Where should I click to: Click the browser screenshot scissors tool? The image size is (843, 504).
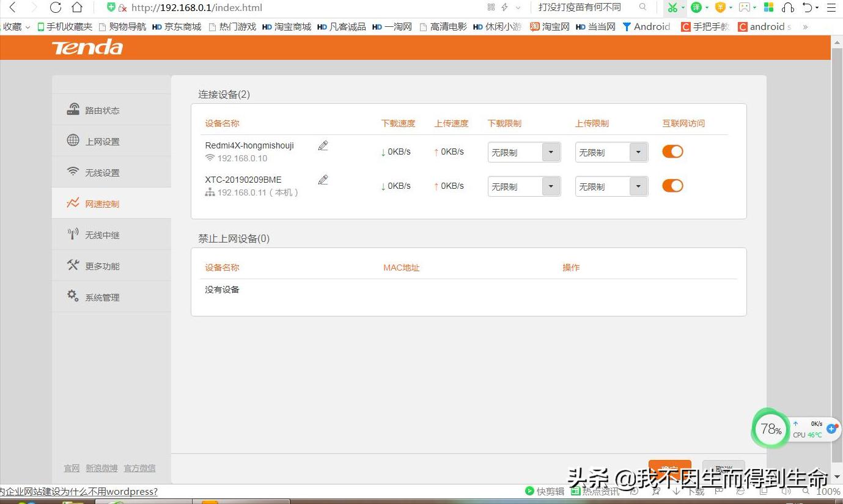[x=674, y=8]
